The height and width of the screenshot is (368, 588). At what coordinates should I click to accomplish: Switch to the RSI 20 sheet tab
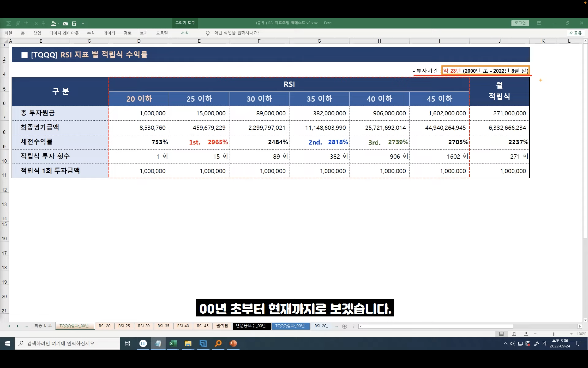click(105, 326)
